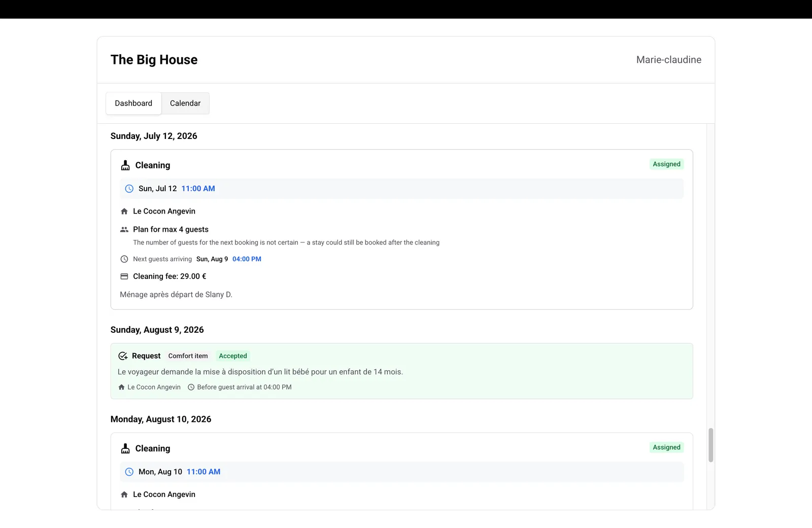Screen dimensions: 812x528
Task: Click the Request checkmark icon
Action: tap(123, 356)
